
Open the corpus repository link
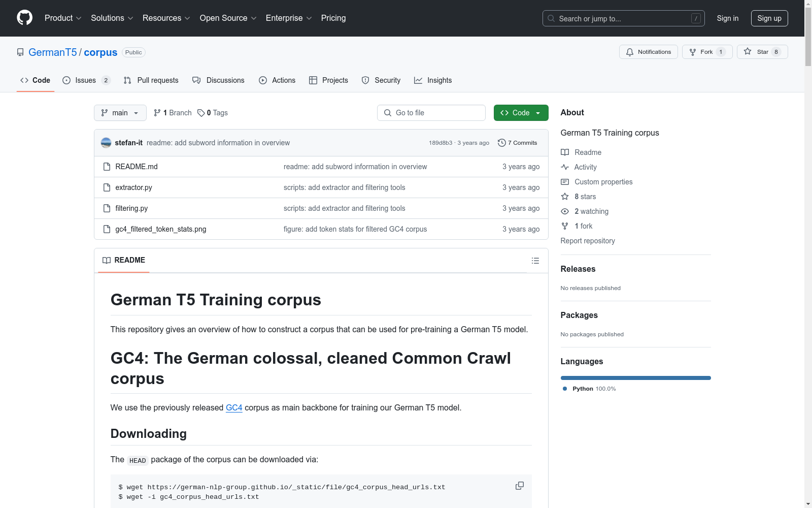[x=100, y=52]
